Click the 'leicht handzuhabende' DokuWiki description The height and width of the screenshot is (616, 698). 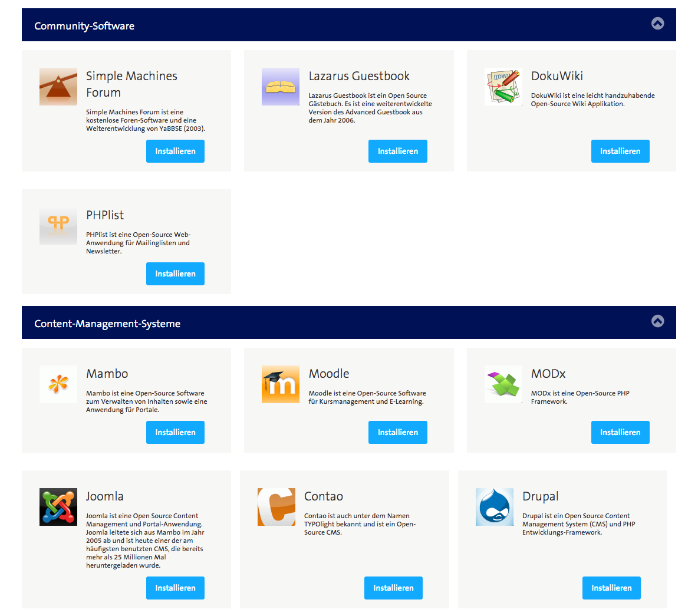click(593, 100)
